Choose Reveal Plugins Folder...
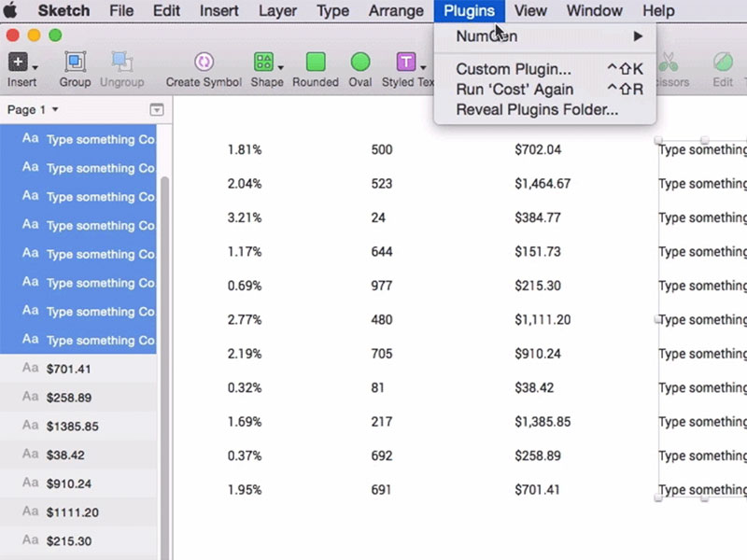 (x=545, y=109)
